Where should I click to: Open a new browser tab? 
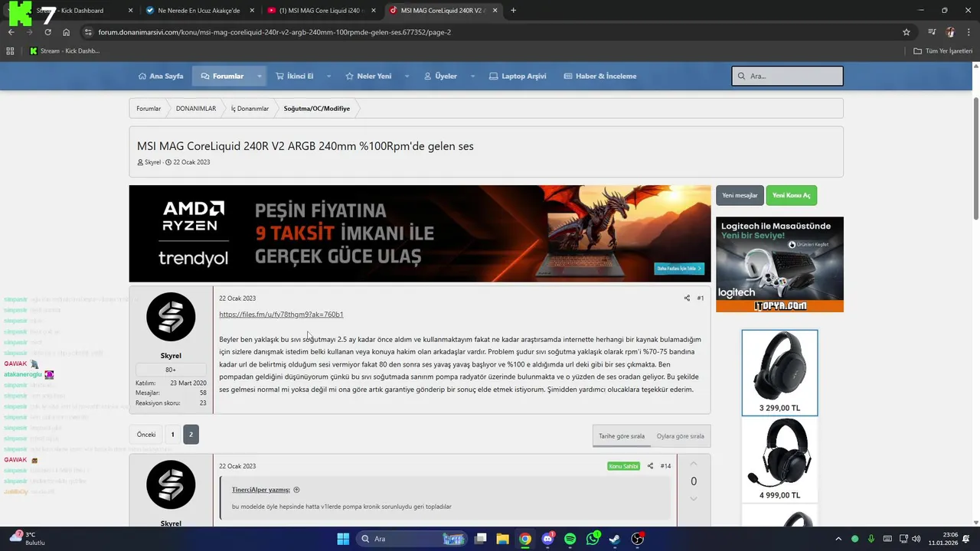tap(513, 11)
